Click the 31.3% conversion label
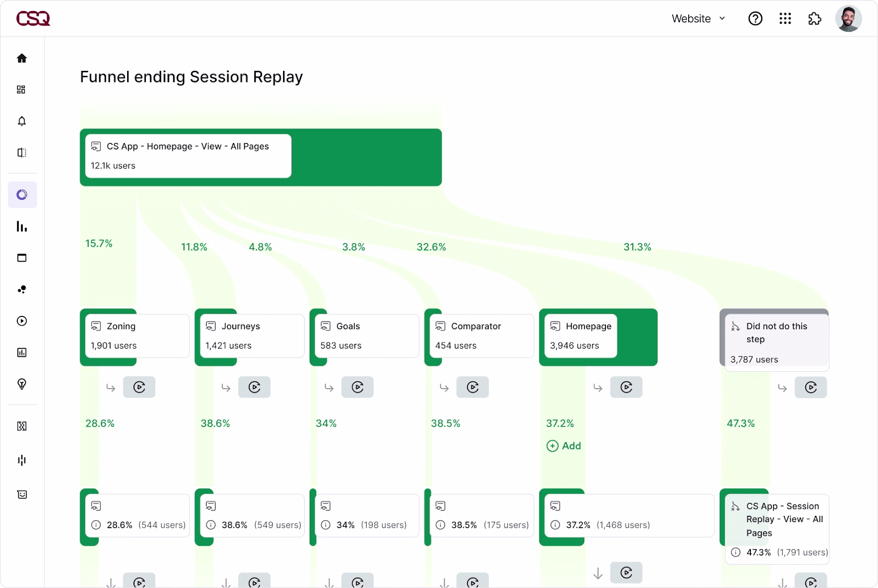 [637, 247]
